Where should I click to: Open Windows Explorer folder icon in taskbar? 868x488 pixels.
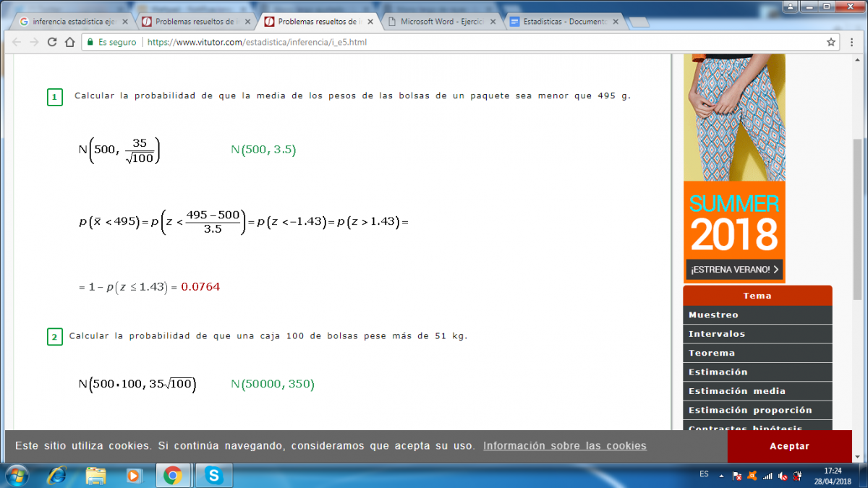click(x=96, y=475)
